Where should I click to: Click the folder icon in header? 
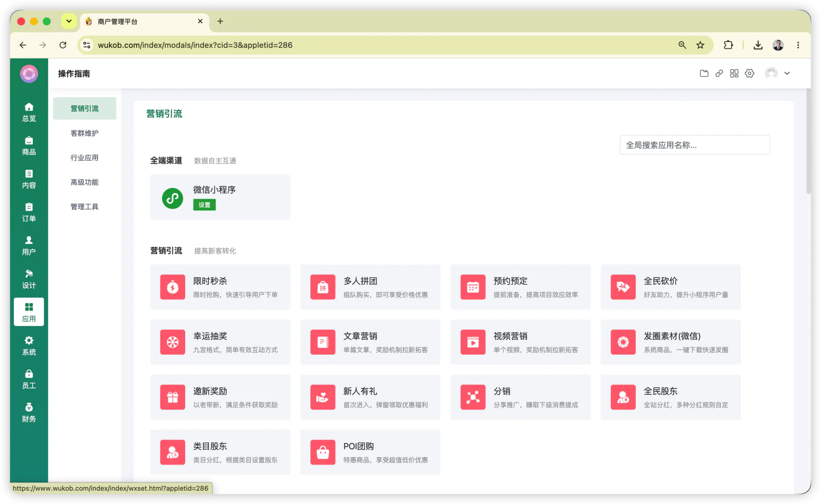click(704, 73)
